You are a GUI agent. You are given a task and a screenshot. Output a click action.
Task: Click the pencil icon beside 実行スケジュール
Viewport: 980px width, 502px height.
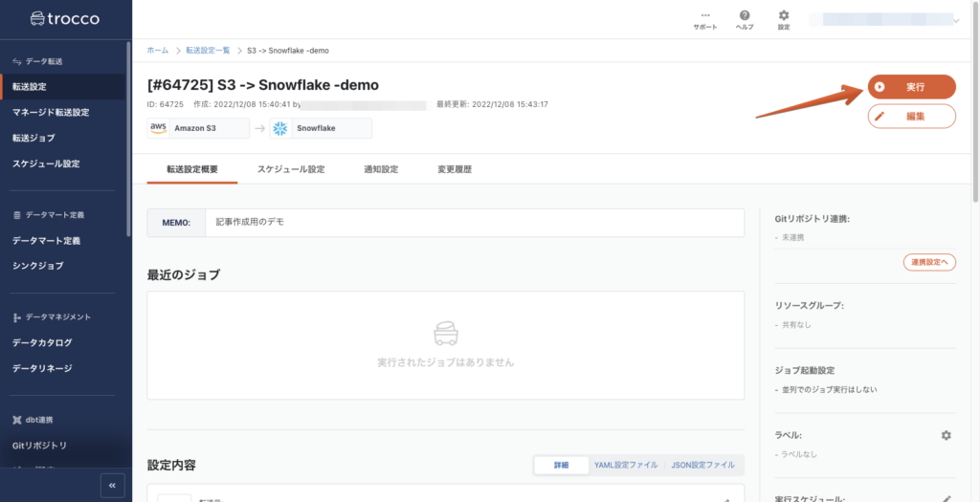pyautogui.click(x=946, y=497)
